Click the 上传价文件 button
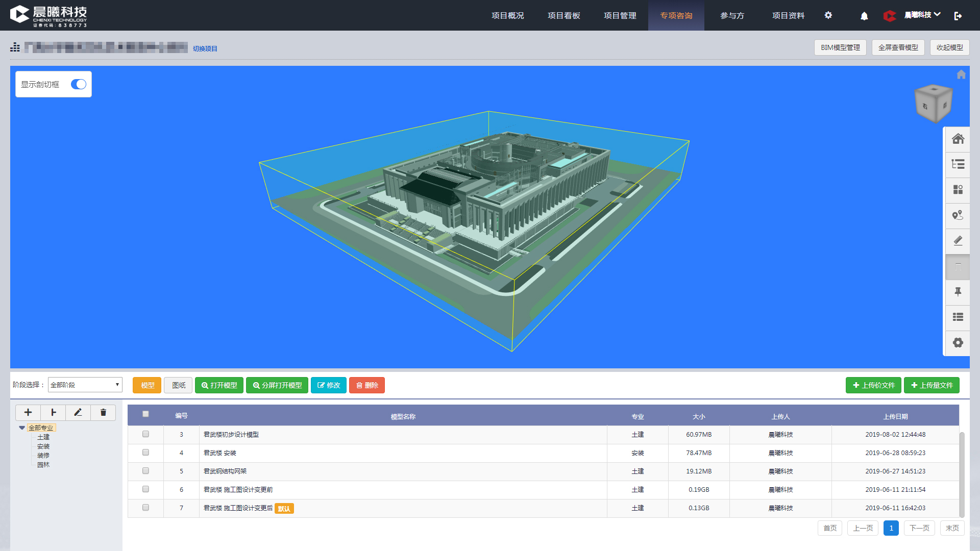 [x=874, y=385]
